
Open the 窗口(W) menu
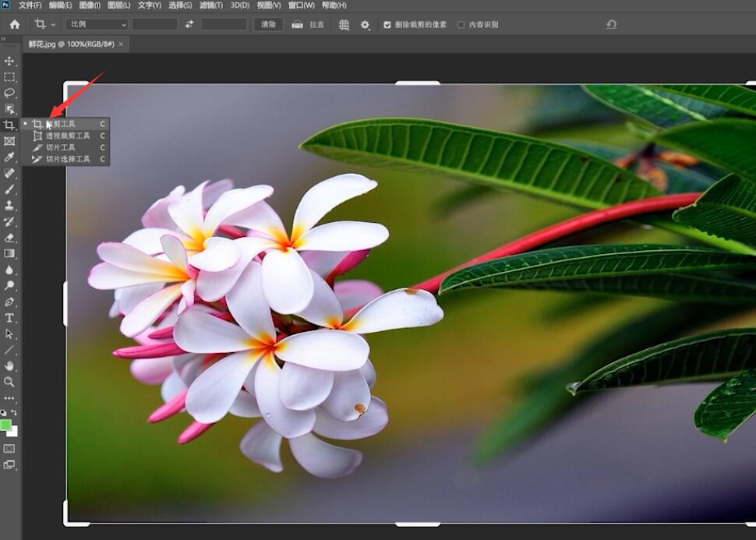pos(302,5)
